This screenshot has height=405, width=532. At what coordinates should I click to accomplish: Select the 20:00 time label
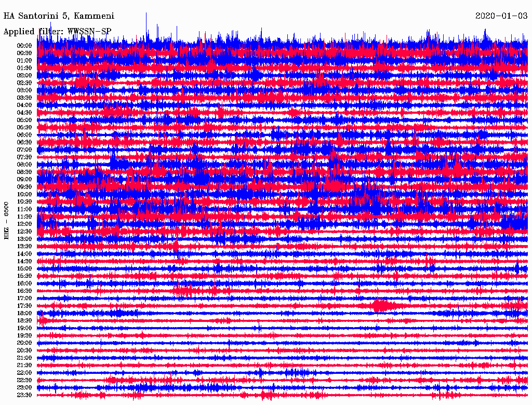(x=24, y=343)
